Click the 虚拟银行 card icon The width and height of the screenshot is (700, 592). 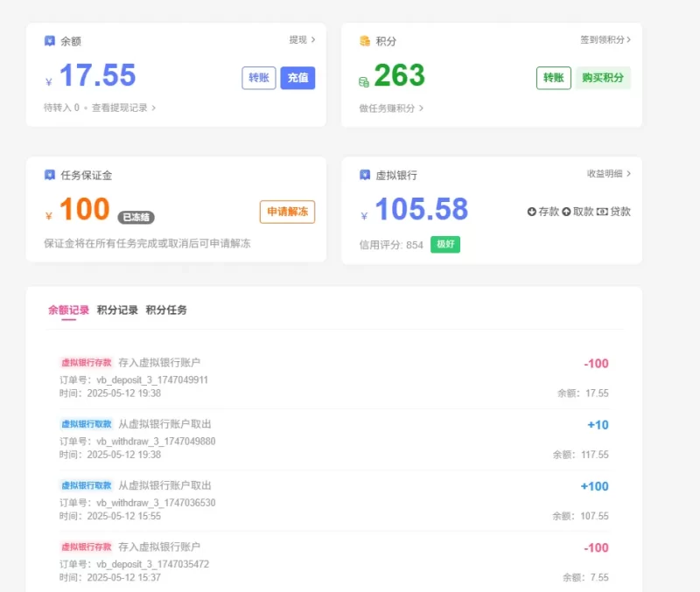pos(365,175)
